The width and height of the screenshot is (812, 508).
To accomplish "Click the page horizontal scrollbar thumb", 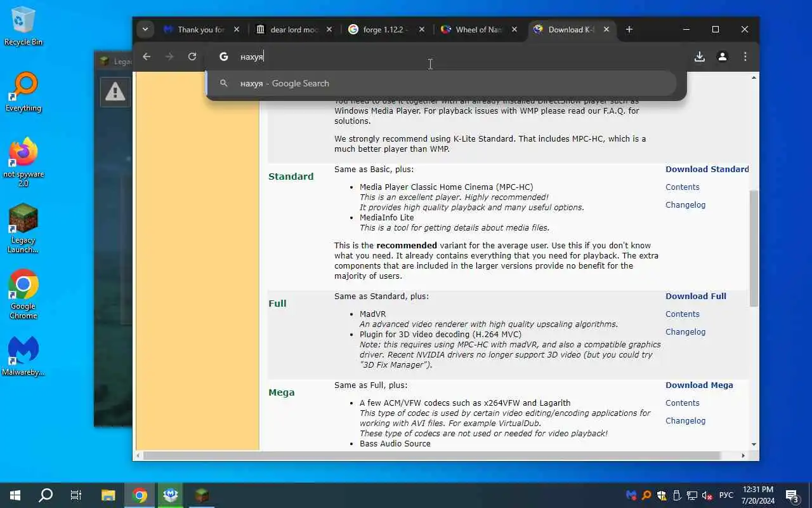I will click(432, 455).
